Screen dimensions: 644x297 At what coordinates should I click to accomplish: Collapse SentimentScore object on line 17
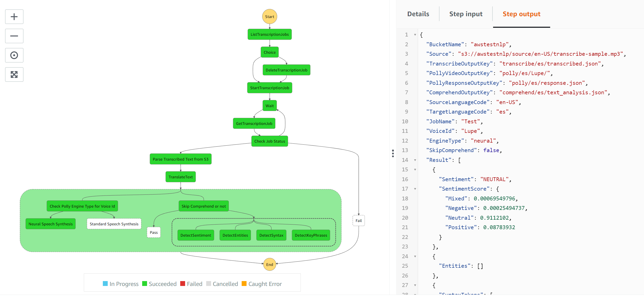415,189
